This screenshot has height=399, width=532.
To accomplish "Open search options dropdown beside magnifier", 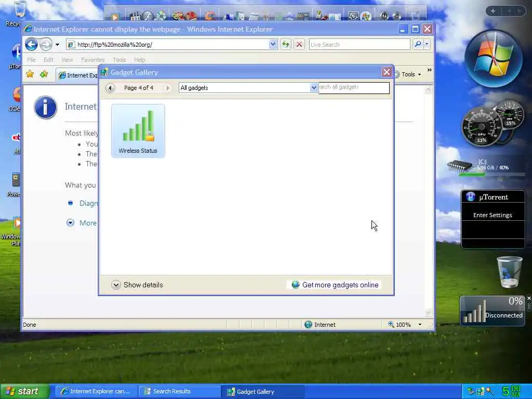I will (x=427, y=45).
